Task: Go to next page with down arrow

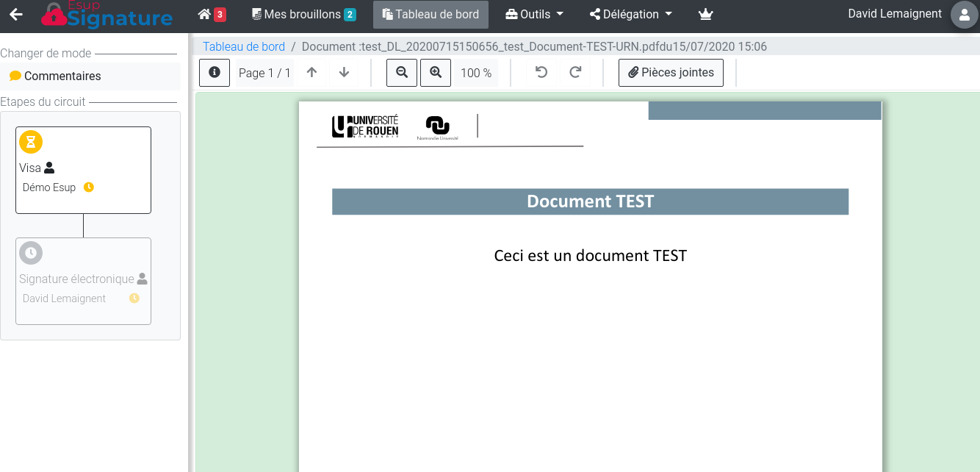Action: pyautogui.click(x=344, y=73)
